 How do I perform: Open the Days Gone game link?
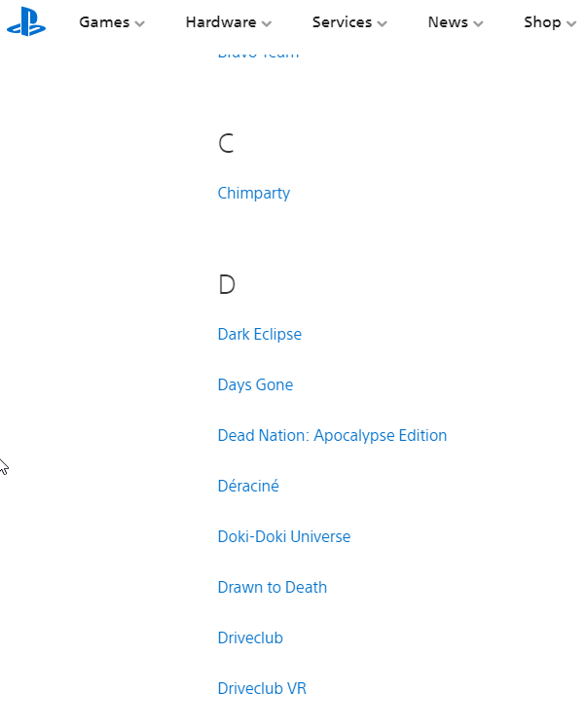[255, 384]
